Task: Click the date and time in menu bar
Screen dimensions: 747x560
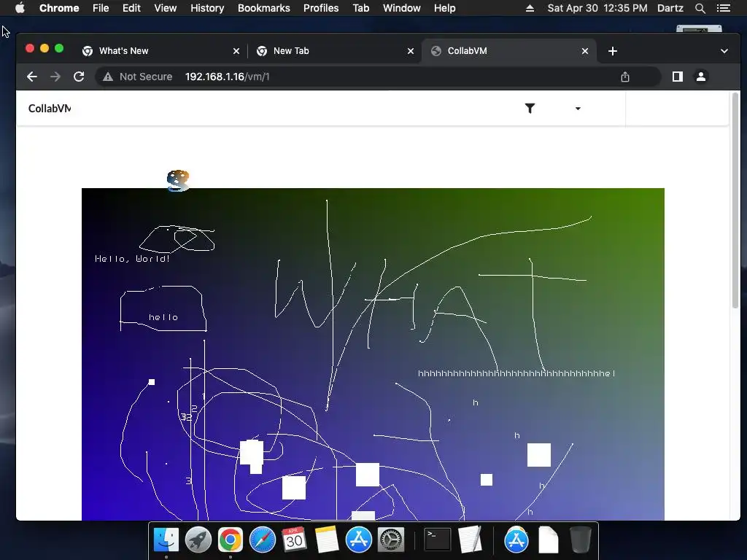Action: 597,8
